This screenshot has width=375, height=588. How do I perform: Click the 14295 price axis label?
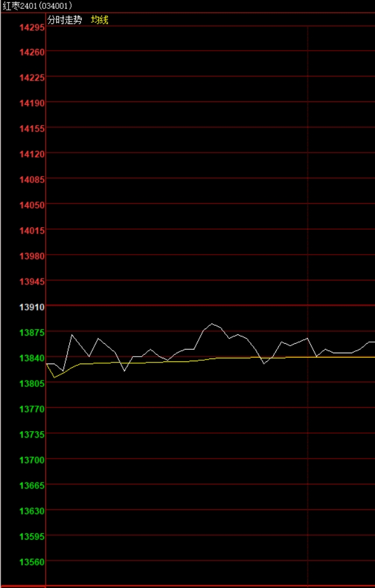coord(32,27)
